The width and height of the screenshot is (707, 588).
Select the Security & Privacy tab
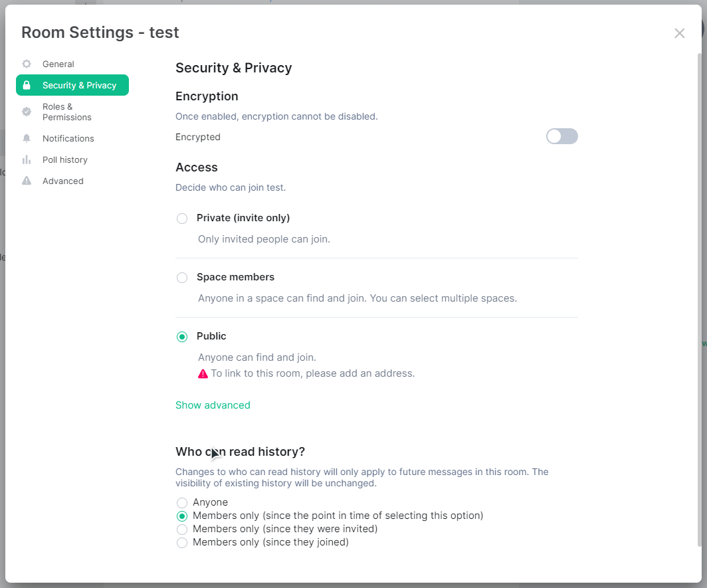(x=72, y=85)
